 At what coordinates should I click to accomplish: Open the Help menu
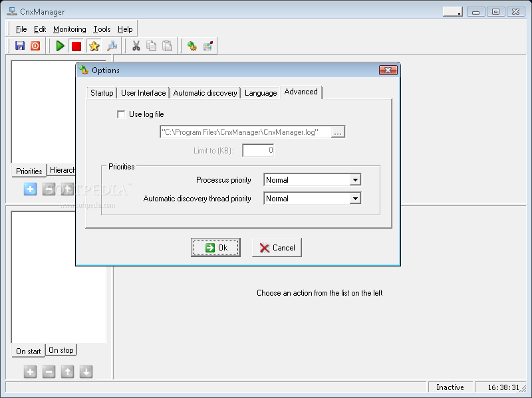tap(125, 29)
